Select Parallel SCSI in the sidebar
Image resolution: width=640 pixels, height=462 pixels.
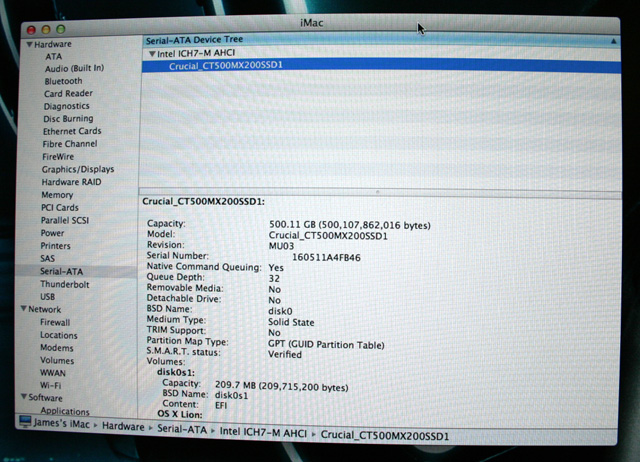click(x=64, y=220)
